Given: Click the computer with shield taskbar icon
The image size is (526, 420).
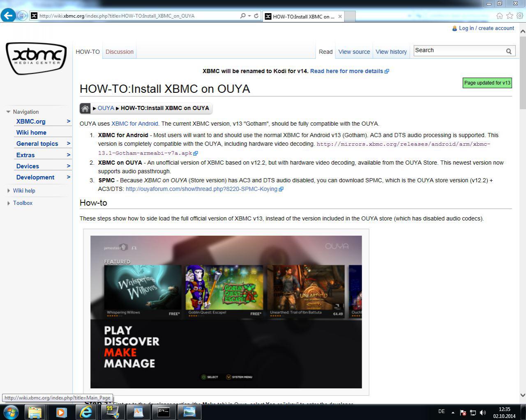Looking at the screenshot, I should click(112, 412).
